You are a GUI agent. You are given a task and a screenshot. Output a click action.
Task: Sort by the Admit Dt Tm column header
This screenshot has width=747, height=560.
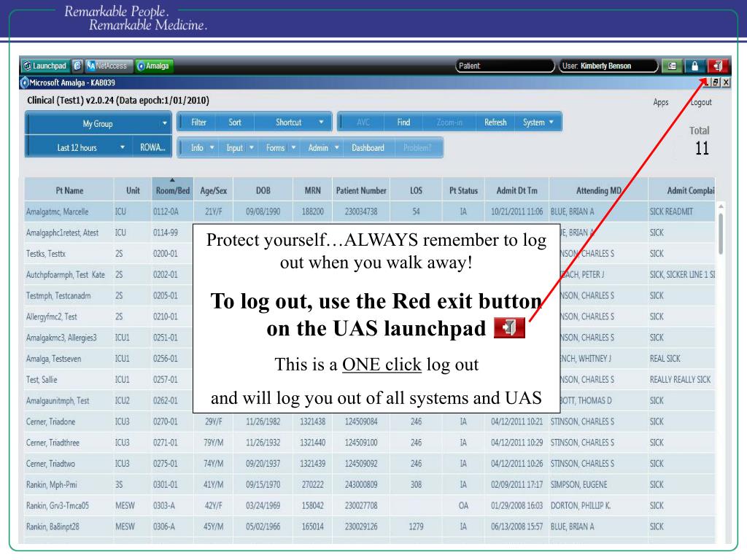(x=517, y=190)
